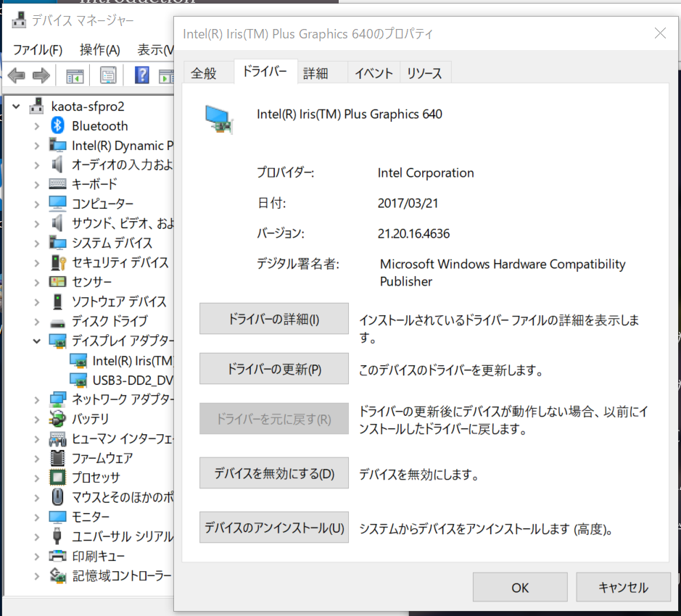Screen dimensions: 681x616
Task: Click the Properties toolbar icon in Device Manager
Action: (108, 75)
